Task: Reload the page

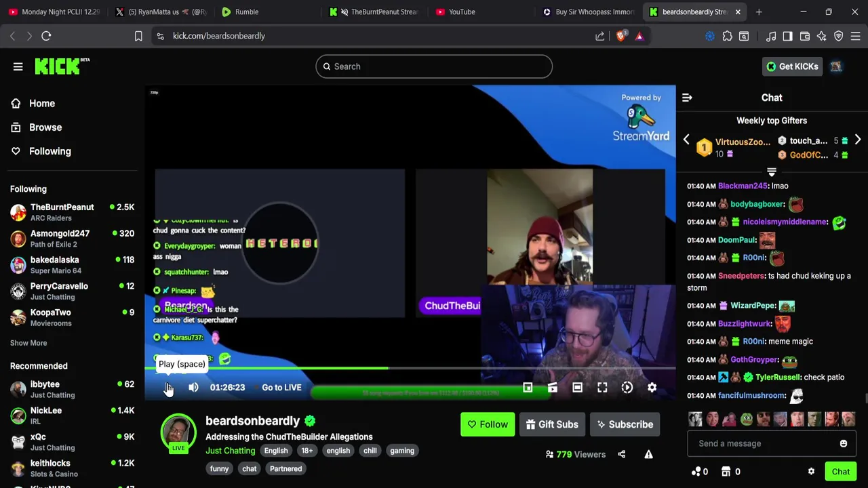Action: 46,36
